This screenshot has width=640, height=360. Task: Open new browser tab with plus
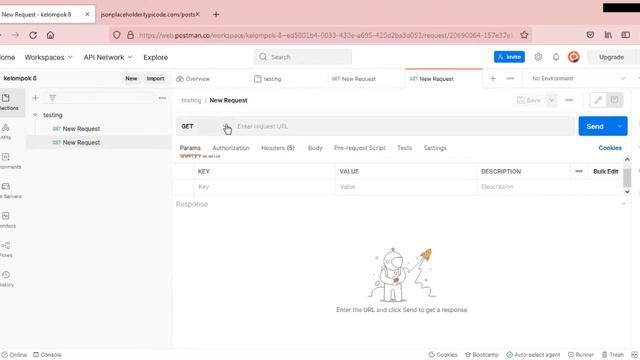216,14
